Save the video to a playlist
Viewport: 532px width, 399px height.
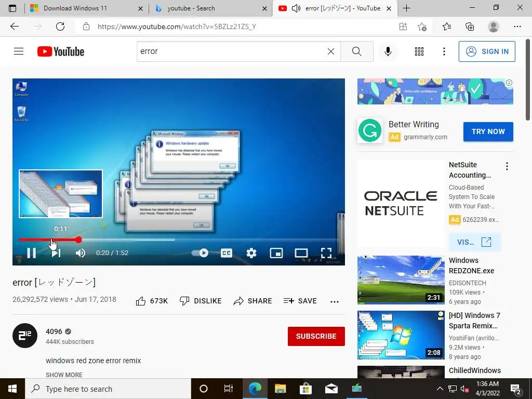[x=300, y=301]
